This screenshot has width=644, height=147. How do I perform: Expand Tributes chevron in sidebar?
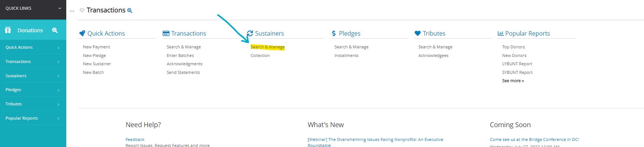pyautogui.click(x=58, y=104)
